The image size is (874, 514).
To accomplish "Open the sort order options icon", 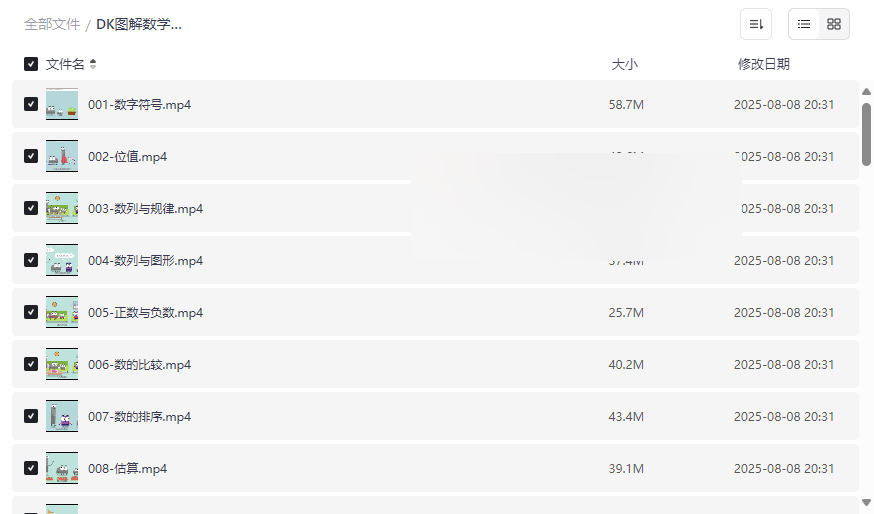I will tap(756, 24).
